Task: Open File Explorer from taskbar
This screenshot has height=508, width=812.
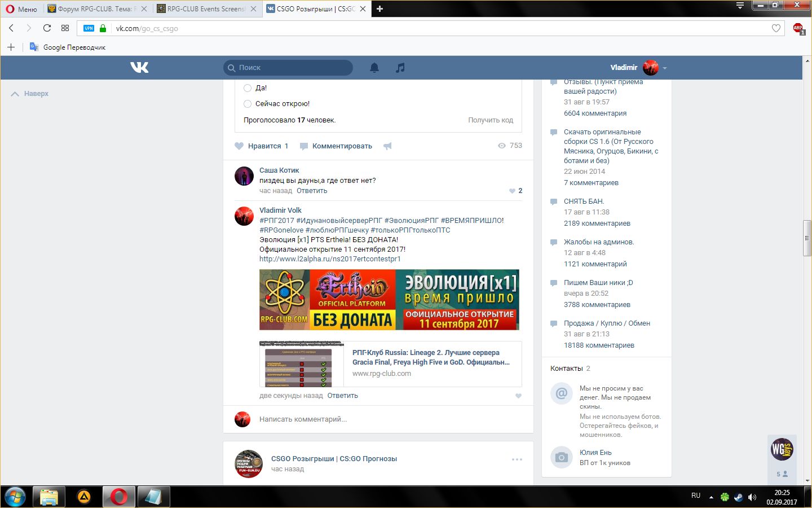Action: point(49,497)
